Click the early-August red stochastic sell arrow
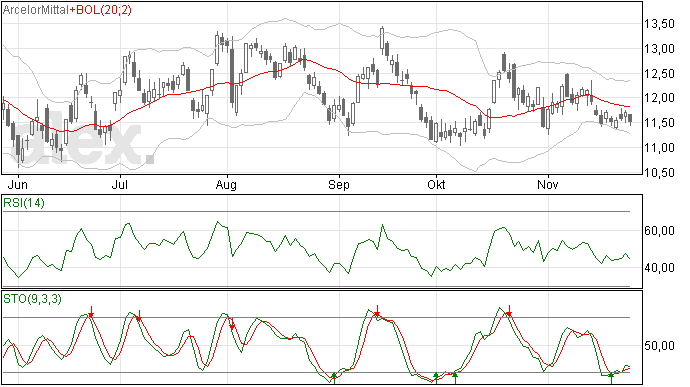690x387 pixels. (x=232, y=324)
